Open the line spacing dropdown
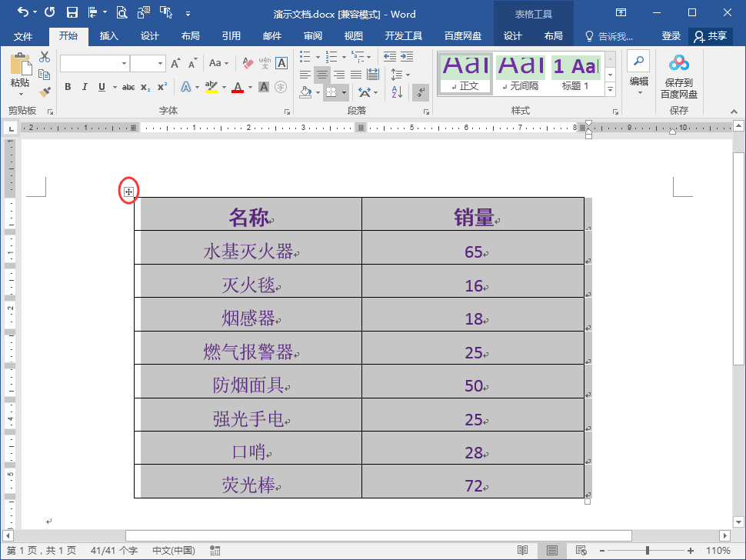 408,75
